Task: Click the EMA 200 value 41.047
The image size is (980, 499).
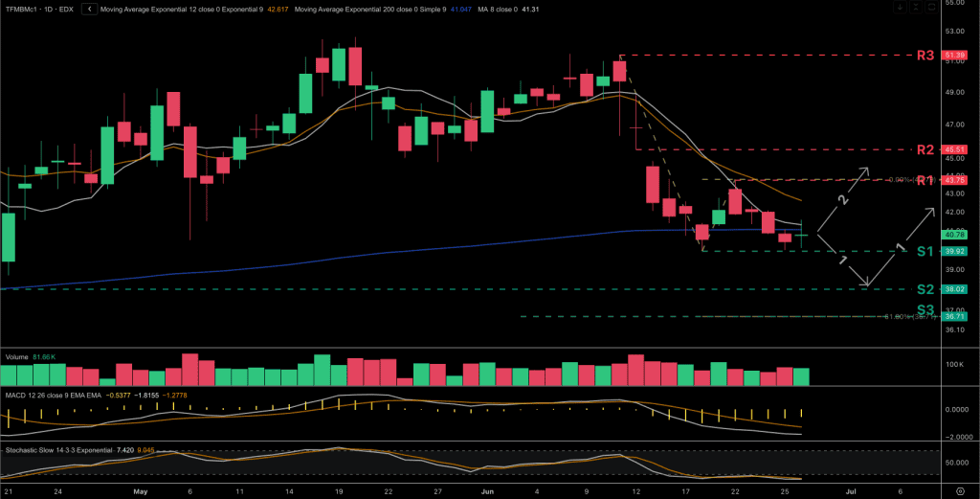Action: pyautogui.click(x=460, y=10)
